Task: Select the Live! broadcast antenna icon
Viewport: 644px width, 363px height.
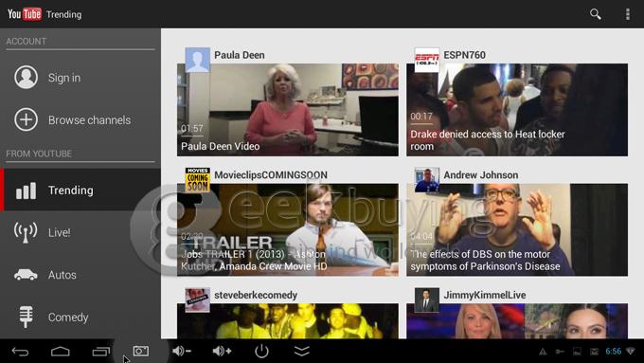Action: [26, 232]
